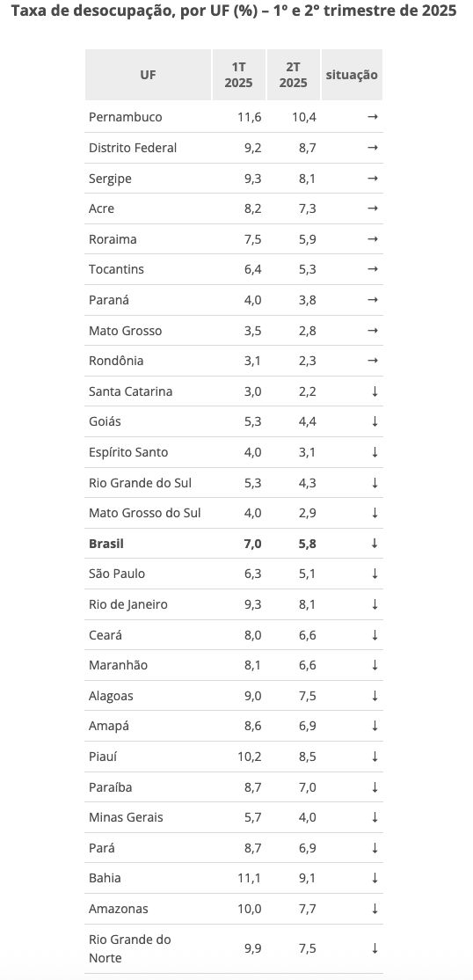
Task: Click the down arrow in Santa Catarina row
Action: [x=375, y=391]
